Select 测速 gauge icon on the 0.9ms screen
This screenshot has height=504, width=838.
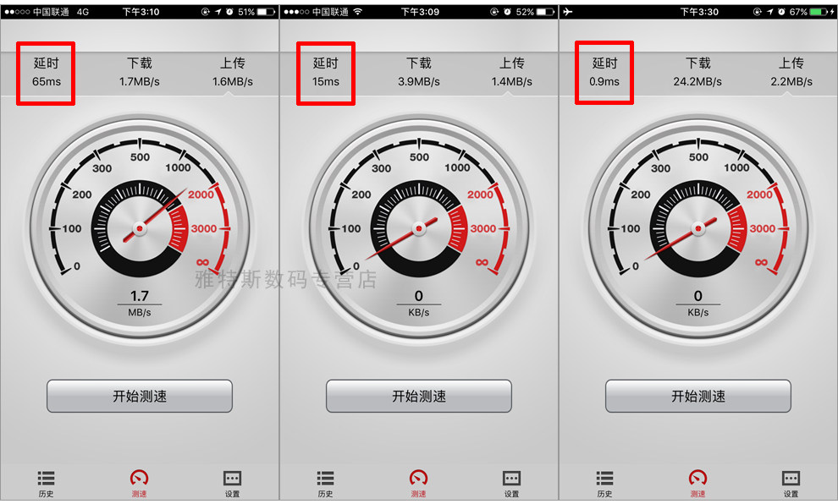[697, 484]
